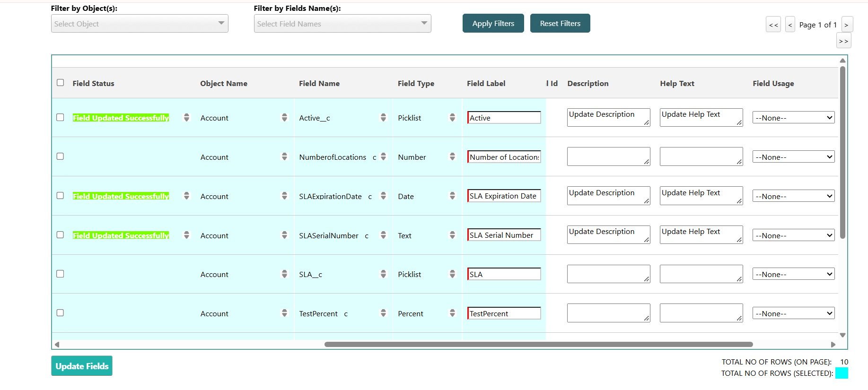The width and height of the screenshot is (868, 390).
Task: Click sort arrows next to Account in Active__c row
Action: tap(284, 118)
